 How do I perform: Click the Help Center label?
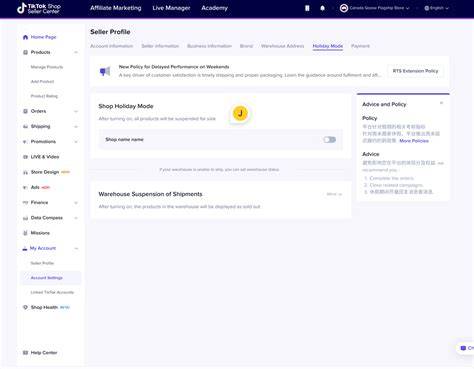[x=44, y=353]
